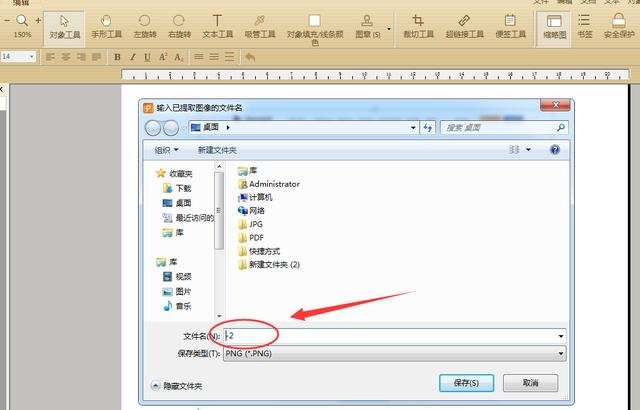
Task: Toggle italic formatting
Action: click(x=133, y=57)
